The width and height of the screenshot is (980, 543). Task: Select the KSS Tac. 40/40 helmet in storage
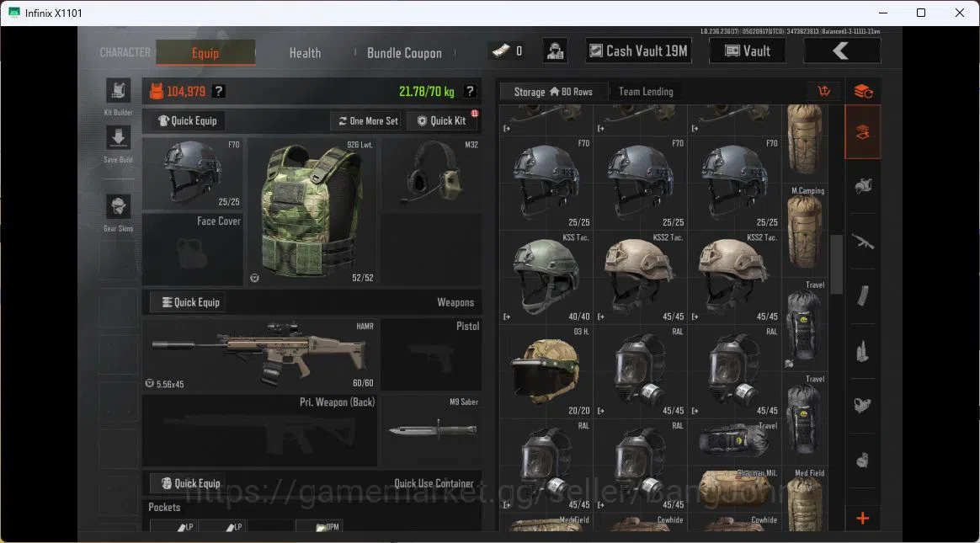point(546,278)
